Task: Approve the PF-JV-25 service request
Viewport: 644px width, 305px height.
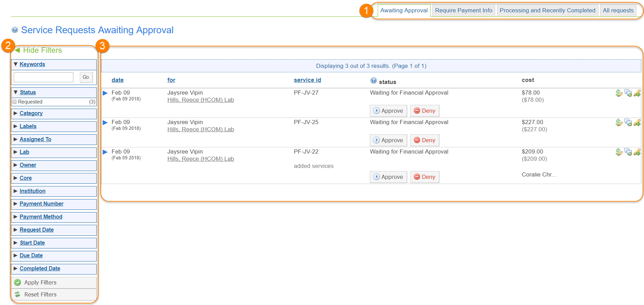Action: pos(388,141)
